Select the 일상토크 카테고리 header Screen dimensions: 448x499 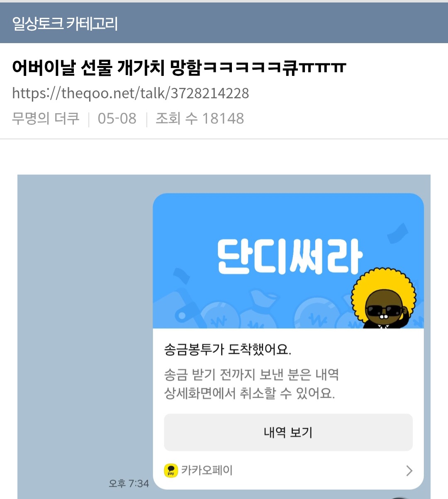65,24
